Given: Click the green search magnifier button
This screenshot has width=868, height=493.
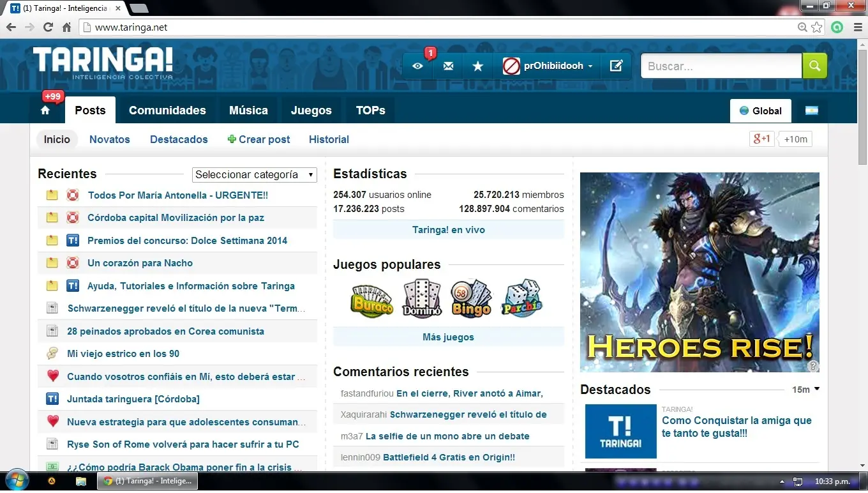Looking at the screenshot, I should (814, 66).
